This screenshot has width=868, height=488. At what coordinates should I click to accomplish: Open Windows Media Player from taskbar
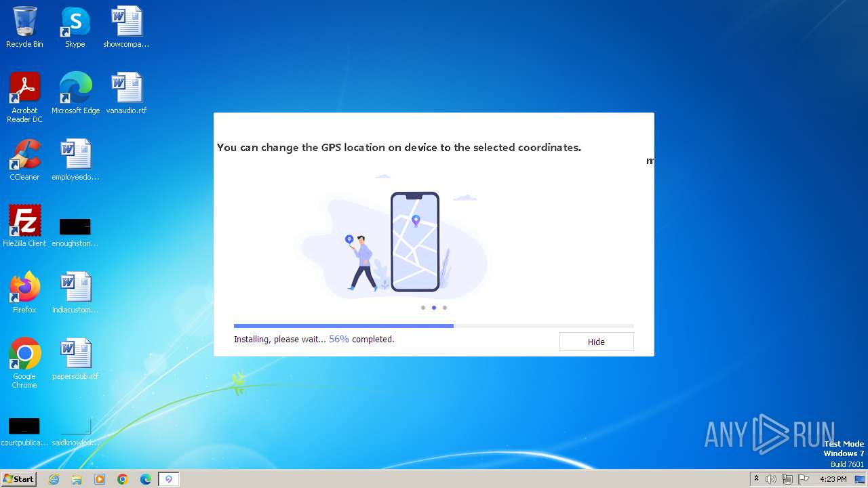[x=100, y=479]
